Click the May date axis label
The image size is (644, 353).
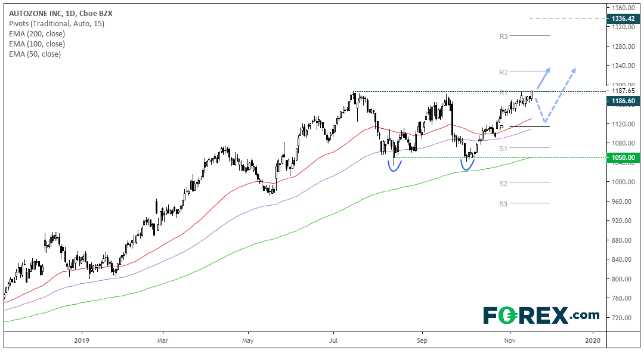(248, 340)
